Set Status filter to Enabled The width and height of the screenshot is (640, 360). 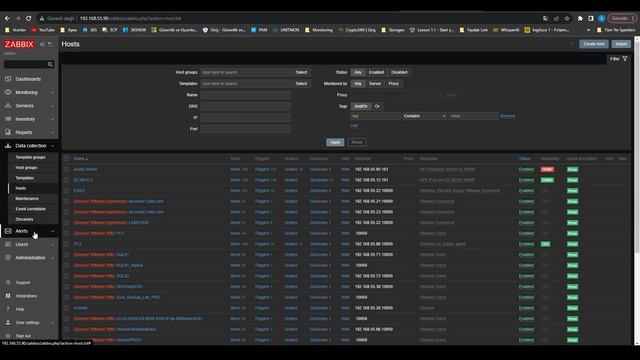(x=376, y=72)
